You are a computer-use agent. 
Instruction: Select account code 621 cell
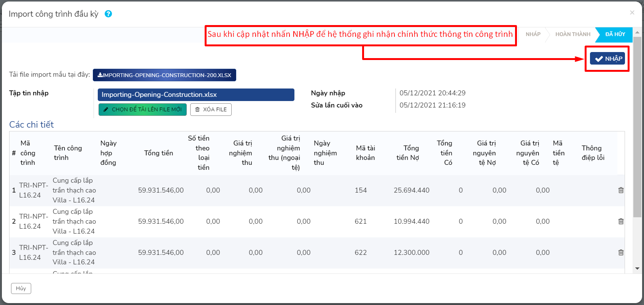(361, 221)
